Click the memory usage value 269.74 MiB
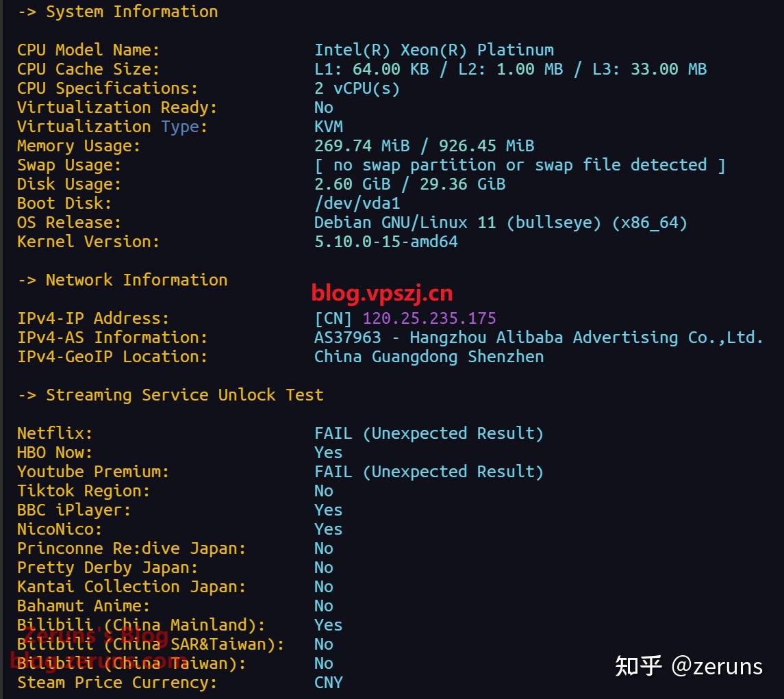 point(362,146)
